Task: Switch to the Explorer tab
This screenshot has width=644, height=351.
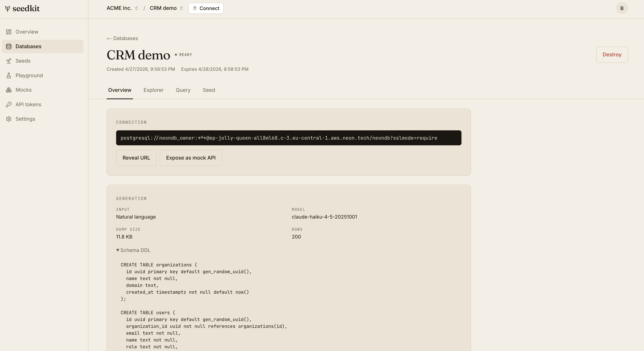Action: [154, 90]
